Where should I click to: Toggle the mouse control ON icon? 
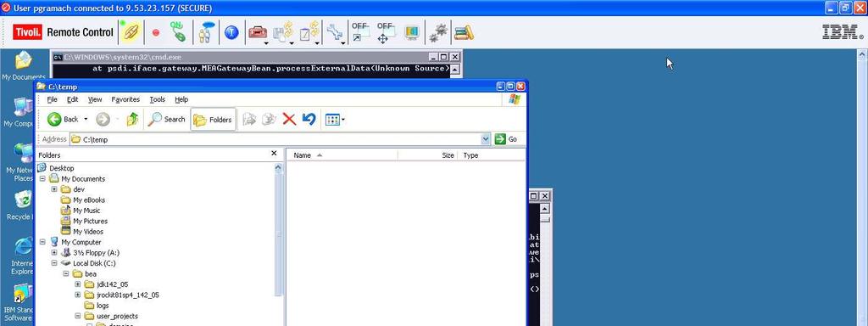pyautogui.click(x=178, y=32)
